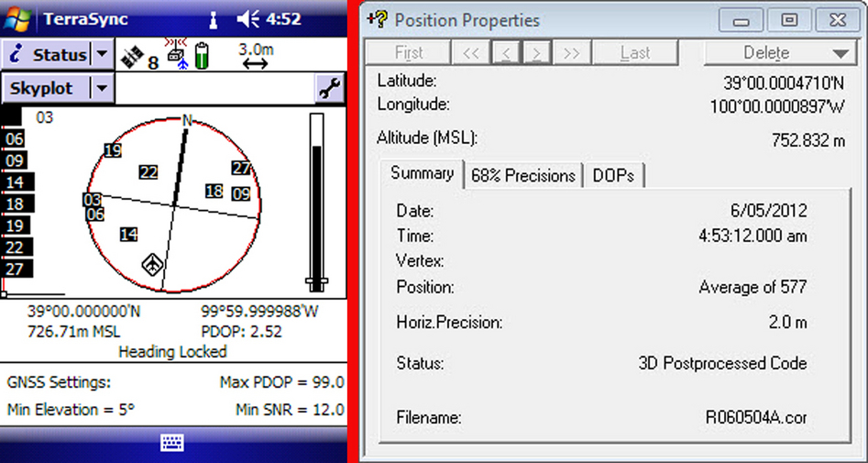
Task: Switch to the 68% Precisions tab
Action: [523, 176]
